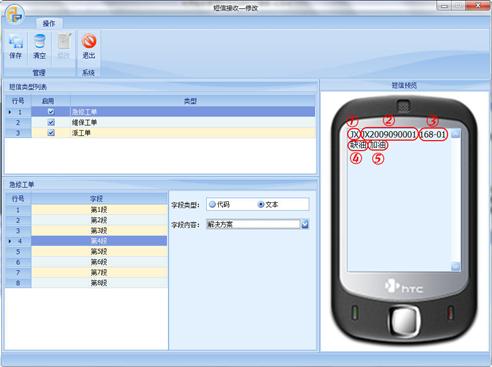Toggle the enable checkbox for 派工单
Image resolution: width=492 pixels, height=367 pixels.
51,133
